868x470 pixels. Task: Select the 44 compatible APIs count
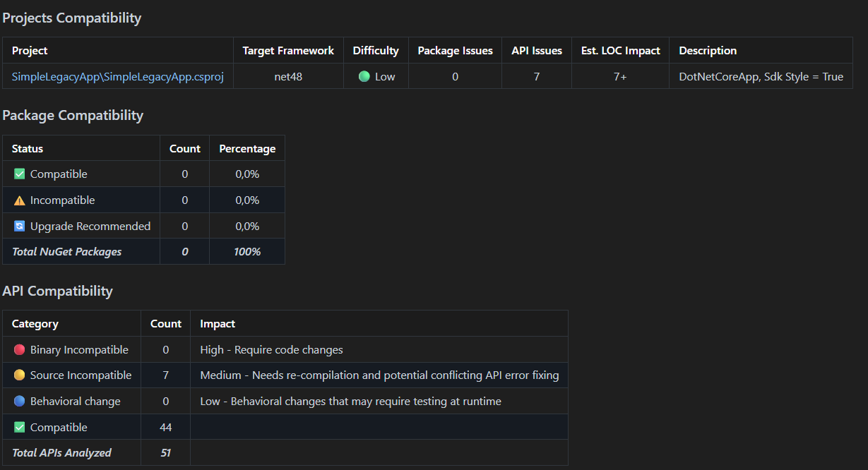click(166, 428)
